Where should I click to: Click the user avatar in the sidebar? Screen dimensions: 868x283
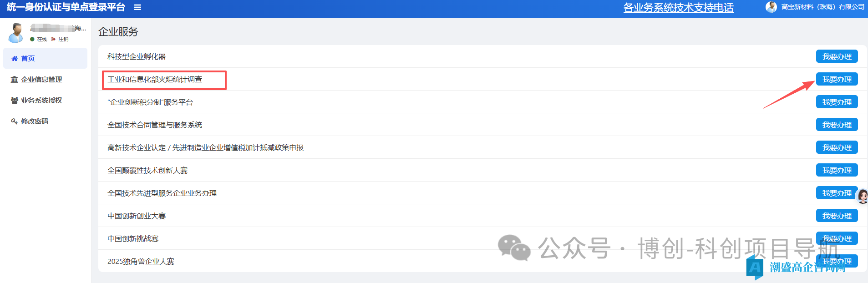click(x=16, y=33)
